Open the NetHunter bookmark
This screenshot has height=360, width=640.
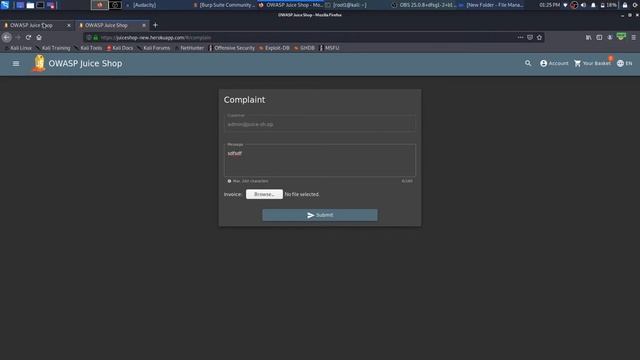(189, 48)
